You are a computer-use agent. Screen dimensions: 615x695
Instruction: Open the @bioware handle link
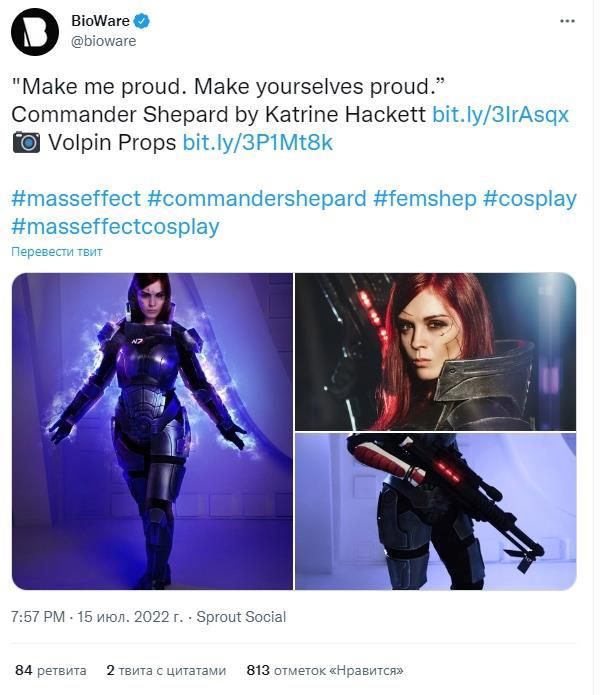104,41
